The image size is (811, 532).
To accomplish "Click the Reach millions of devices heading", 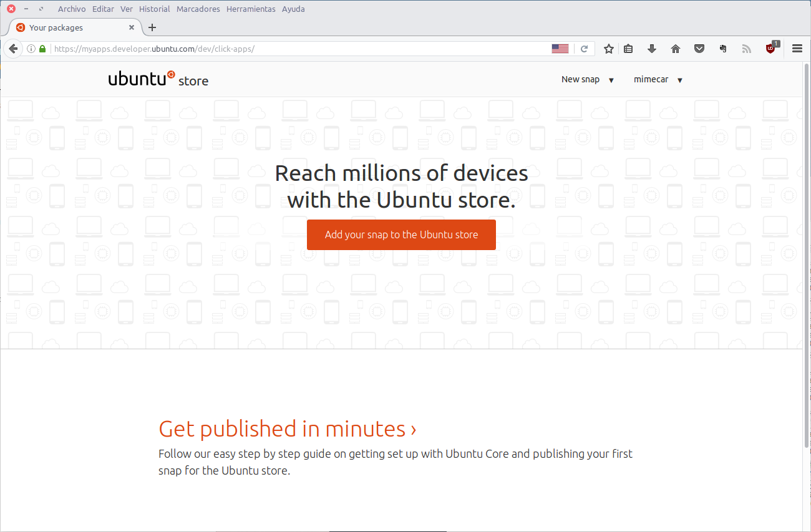I will [402, 186].
